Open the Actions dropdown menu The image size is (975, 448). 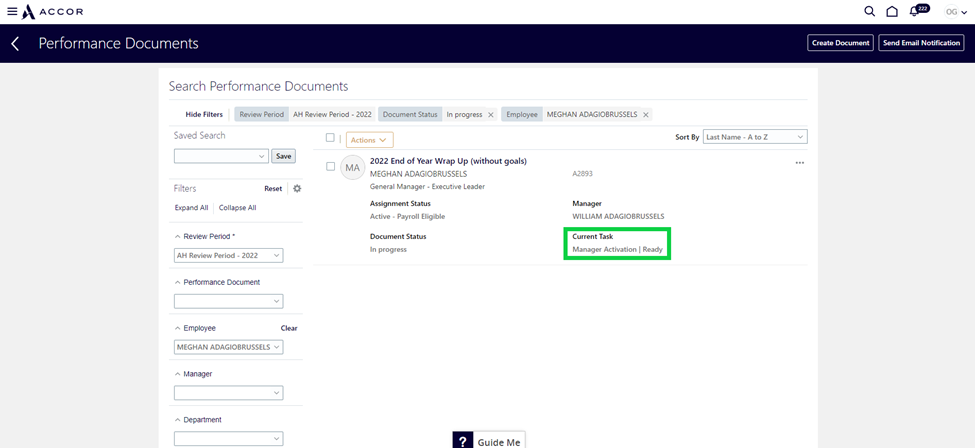coord(369,140)
